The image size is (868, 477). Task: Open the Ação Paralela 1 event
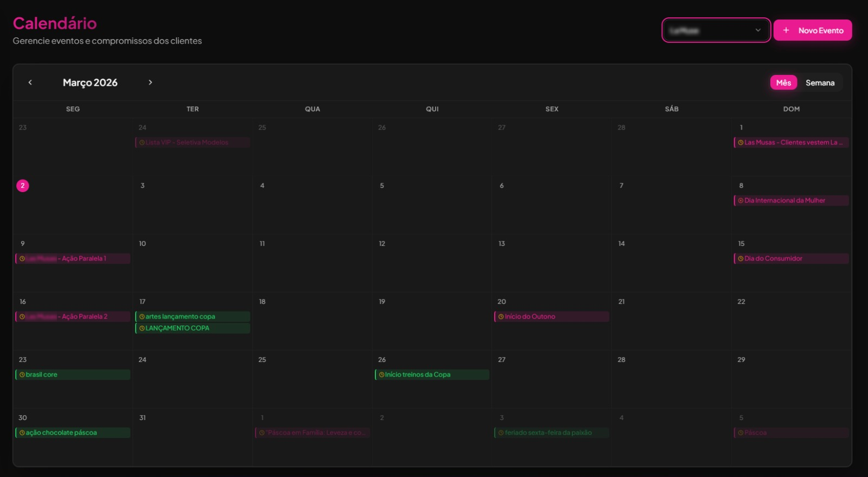73,258
